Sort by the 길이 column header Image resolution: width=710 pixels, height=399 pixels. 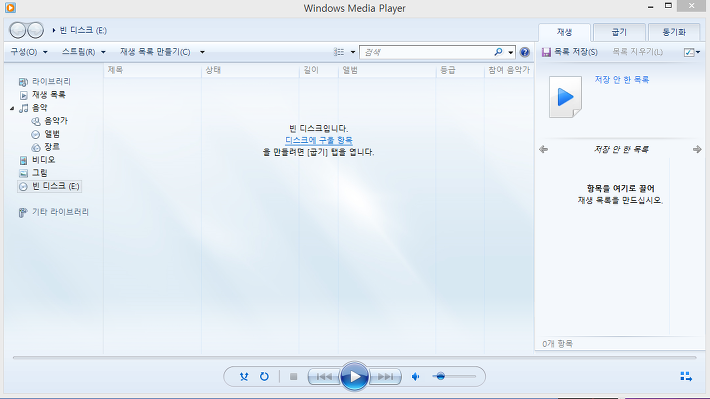pos(319,70)
